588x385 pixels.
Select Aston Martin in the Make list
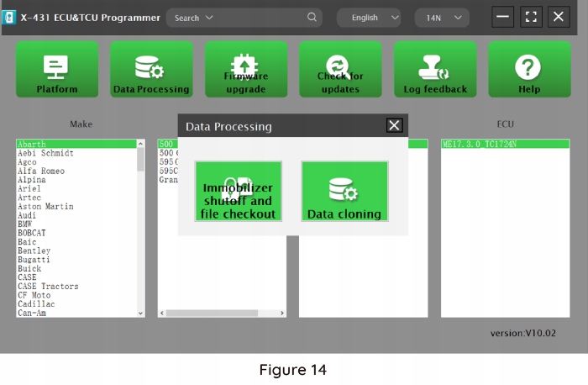76,207
